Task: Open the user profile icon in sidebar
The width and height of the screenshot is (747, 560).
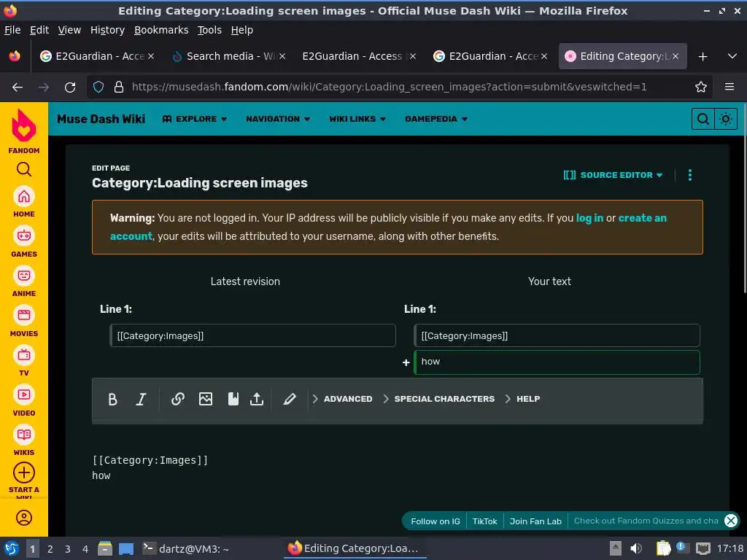Action: pyautogui.click(x=24, y=518)
